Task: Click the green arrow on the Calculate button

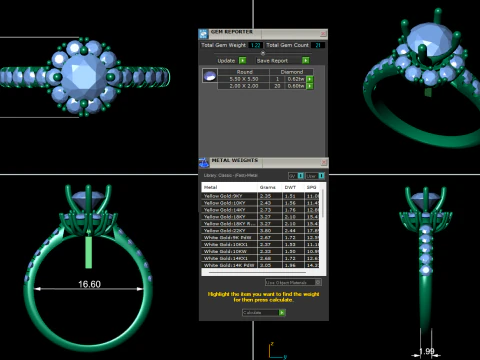Action: 282,312
